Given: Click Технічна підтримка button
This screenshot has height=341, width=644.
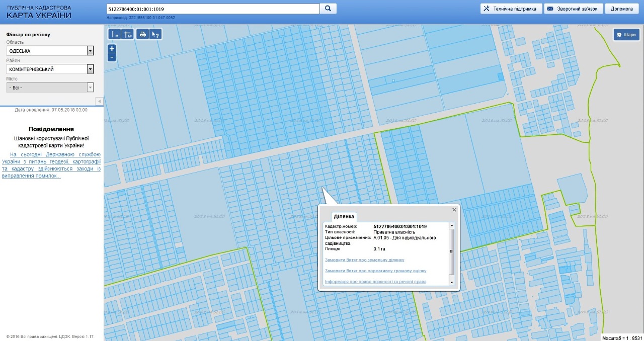Looking at the screenshot, I should [511, 9].
